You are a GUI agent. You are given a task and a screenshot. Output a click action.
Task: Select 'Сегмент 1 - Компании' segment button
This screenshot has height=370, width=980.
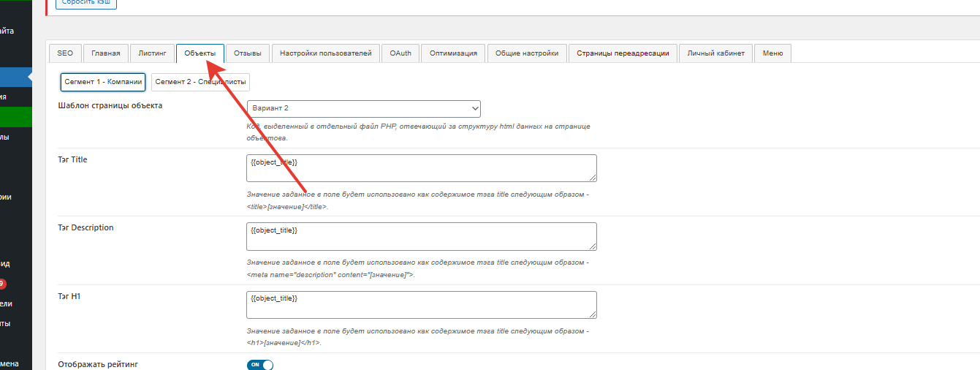coord(103,82)
